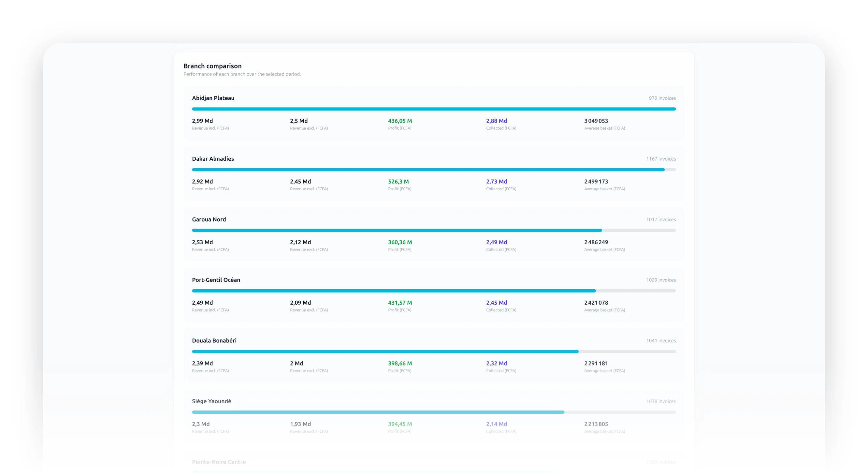The width and height of the screenshot is (868, 475).
Task: Click Douala revenue incl. 2,39 Md
Action: [202, 364]
